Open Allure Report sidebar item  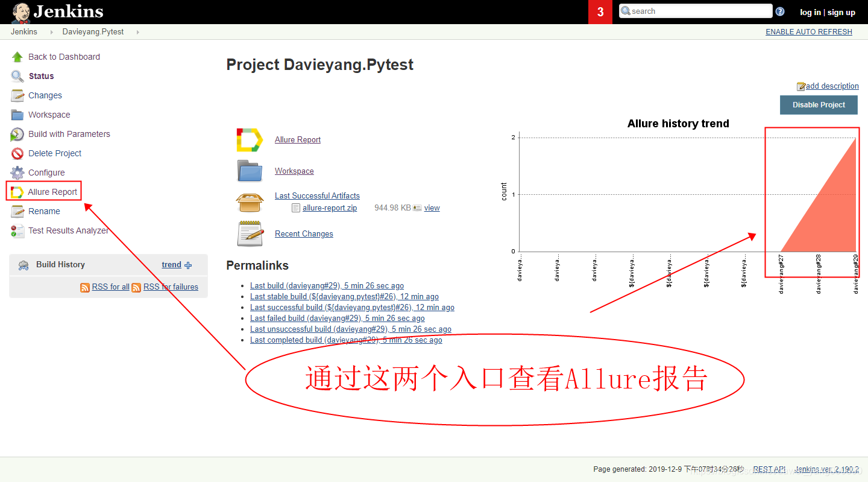pos(52,192)
